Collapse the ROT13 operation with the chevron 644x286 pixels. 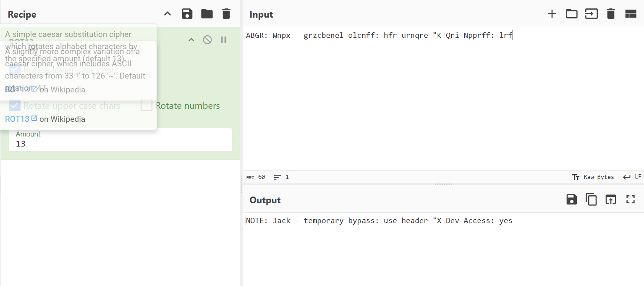point(191,40)
